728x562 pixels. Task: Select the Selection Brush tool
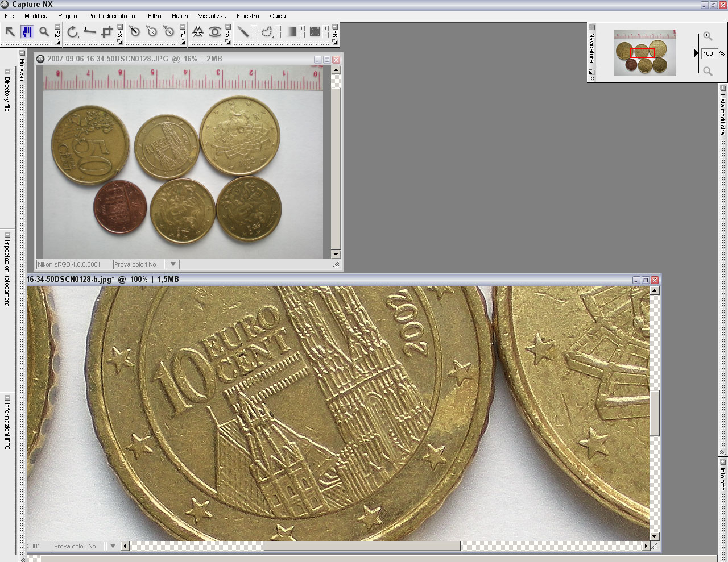(243, 32)
